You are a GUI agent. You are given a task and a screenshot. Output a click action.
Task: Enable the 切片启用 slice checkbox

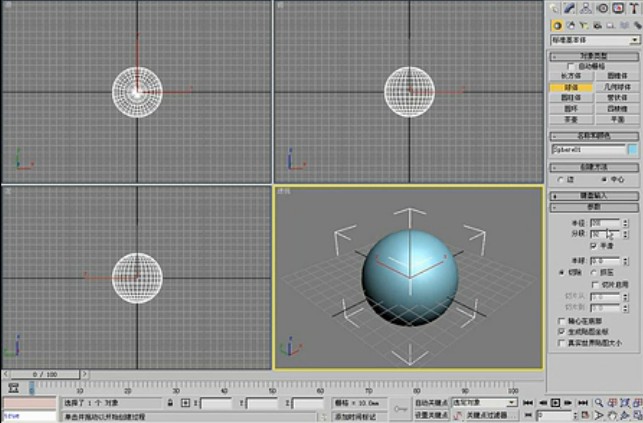click(595, 284)
